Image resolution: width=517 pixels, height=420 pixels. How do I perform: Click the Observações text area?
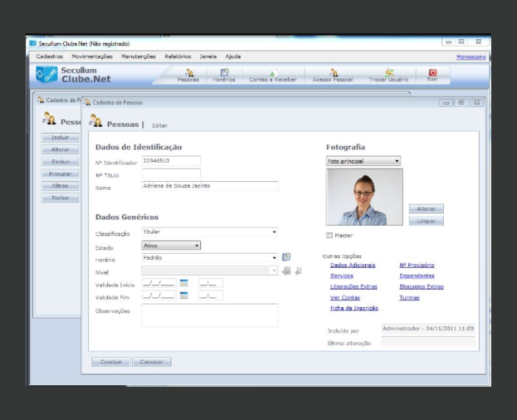210,315
